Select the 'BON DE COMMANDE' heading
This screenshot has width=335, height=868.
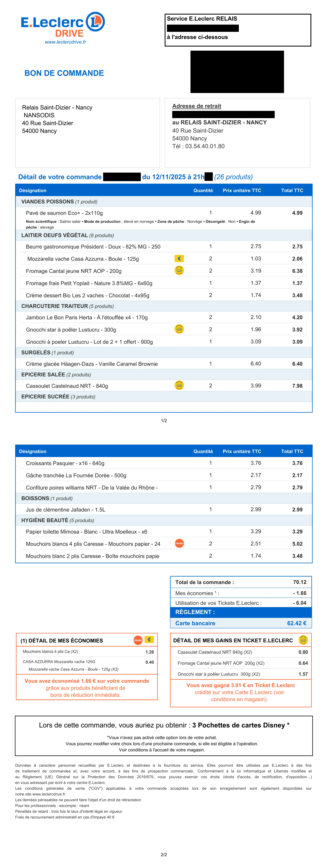click(x=64, y=73)
